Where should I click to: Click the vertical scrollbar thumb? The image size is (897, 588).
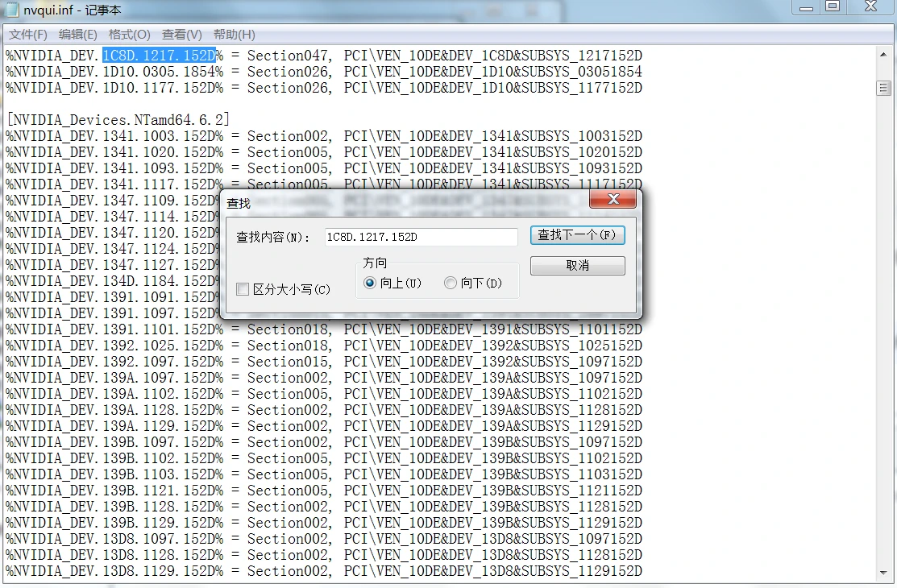point(883,88)
